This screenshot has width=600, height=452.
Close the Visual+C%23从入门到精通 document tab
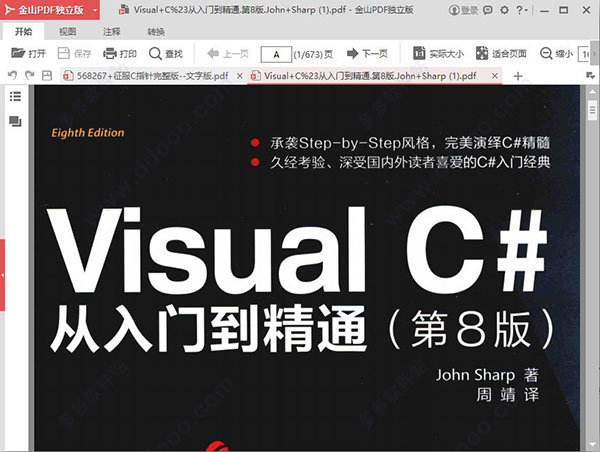coord(494,76)
